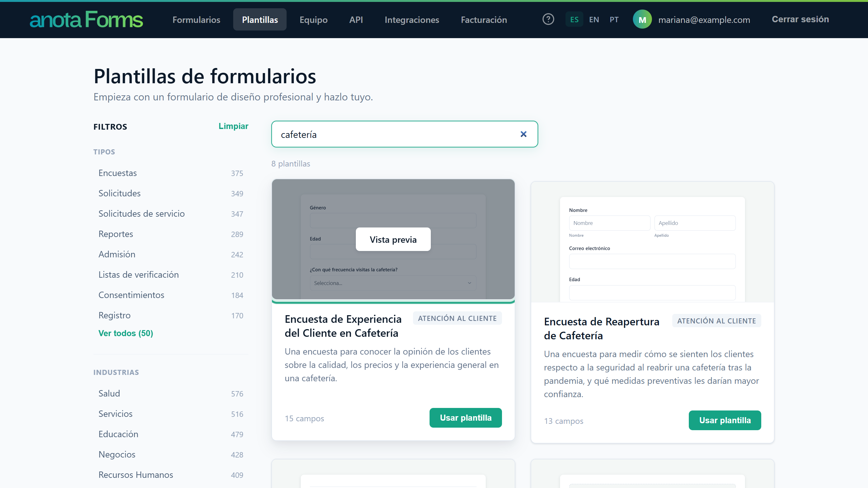Filter by Recursos Humanos industry
This screenshot has width=868, height=488.
click(171, 475)
